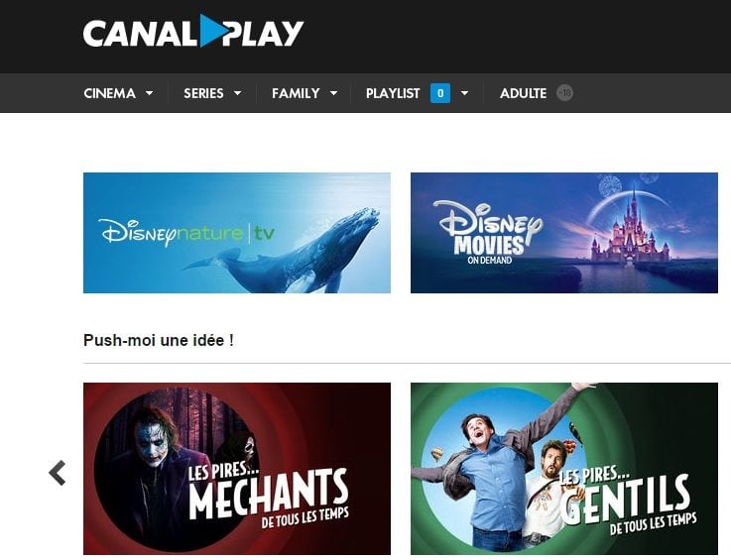
Task: Click the Push-moi une idée heading
Action: (159, 340)
